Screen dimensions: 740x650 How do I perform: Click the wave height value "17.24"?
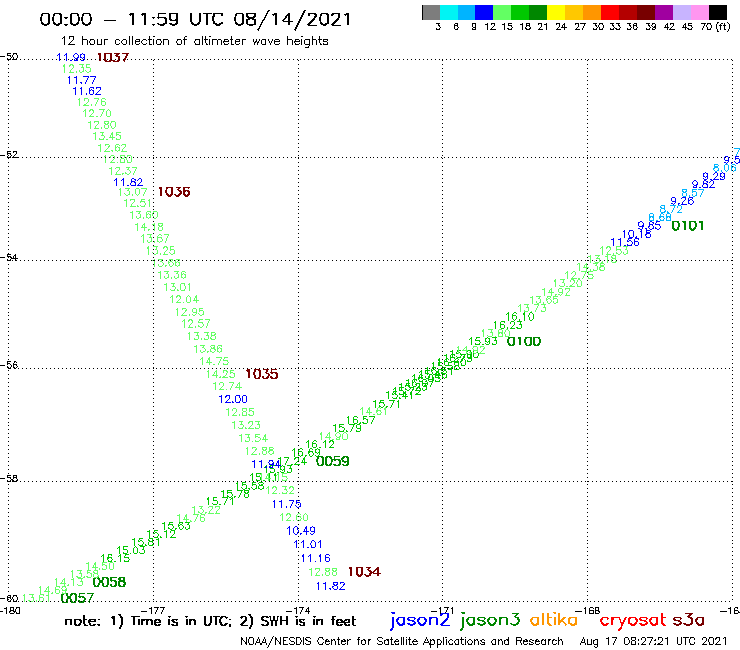coord(292,461)
